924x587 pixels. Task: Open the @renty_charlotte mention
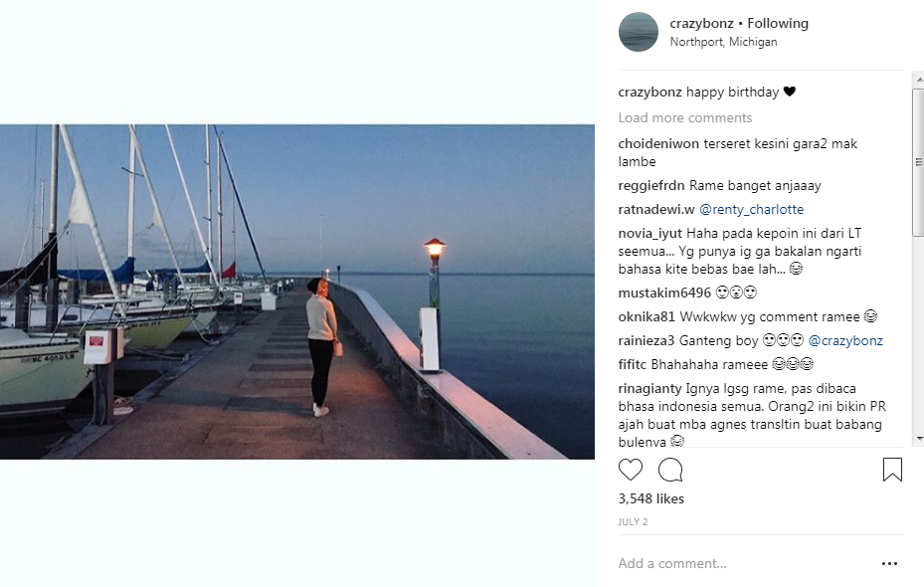751,209
